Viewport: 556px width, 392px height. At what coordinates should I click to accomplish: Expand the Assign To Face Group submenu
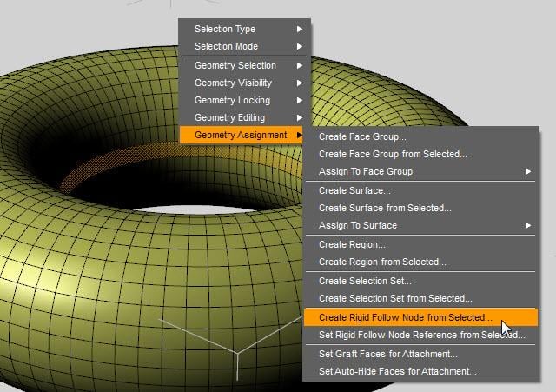[x=420, y=171]
